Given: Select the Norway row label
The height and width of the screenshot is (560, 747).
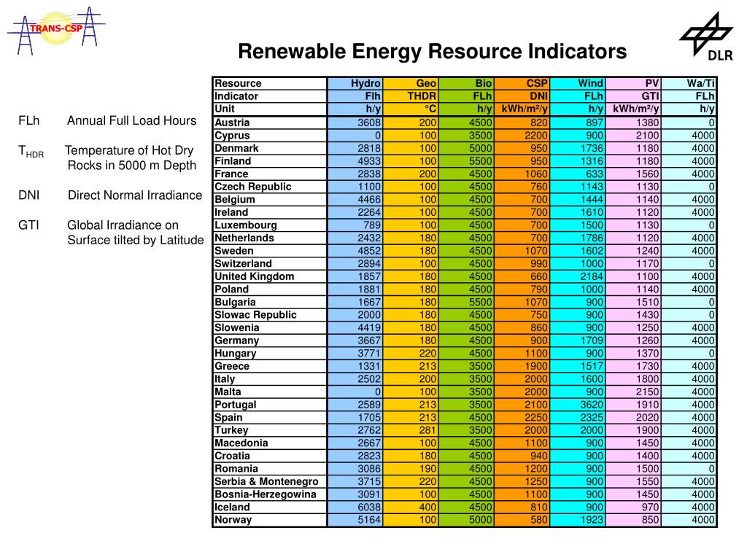Looking at the screenshot, I should [270, 520].
